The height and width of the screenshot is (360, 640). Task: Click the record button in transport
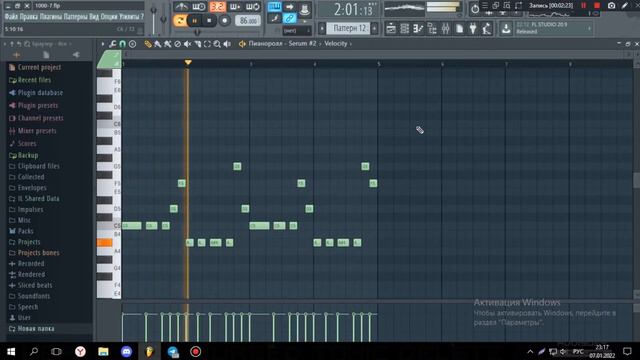(224, 20)
